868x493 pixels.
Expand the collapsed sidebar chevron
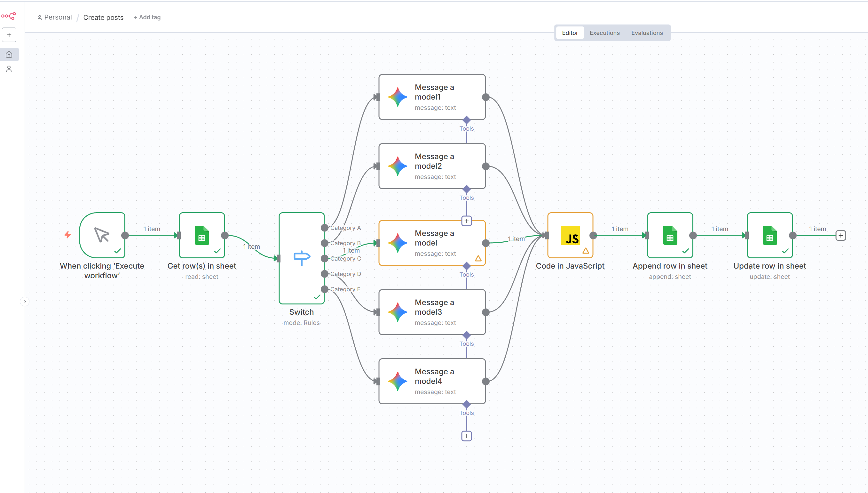click(25, 301)
